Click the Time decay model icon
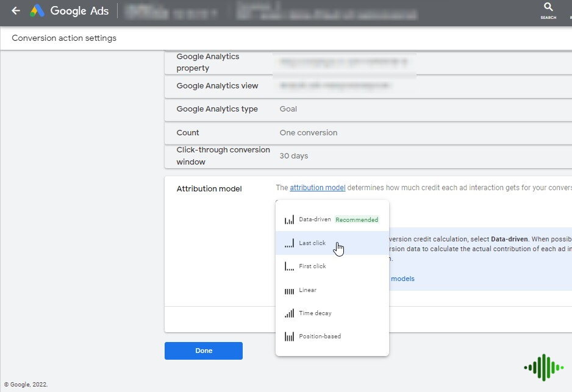The image size is (572, 392). tap(289, 313)
